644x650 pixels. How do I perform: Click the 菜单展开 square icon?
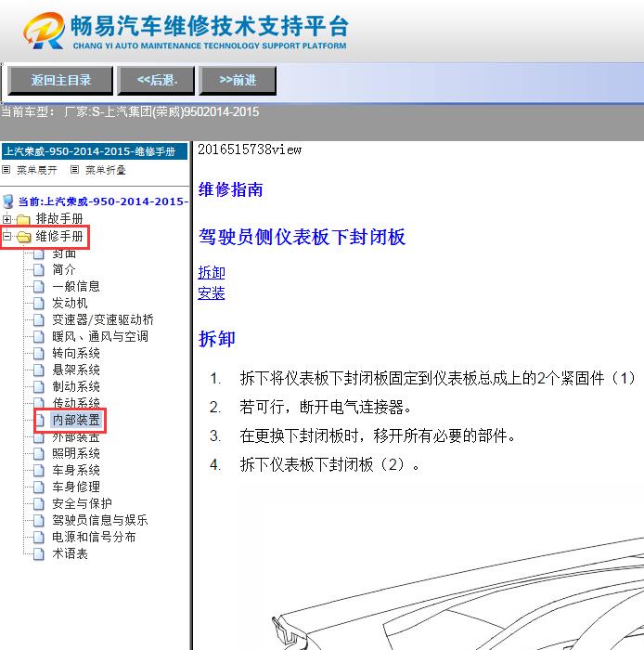(x=6, y=169)
